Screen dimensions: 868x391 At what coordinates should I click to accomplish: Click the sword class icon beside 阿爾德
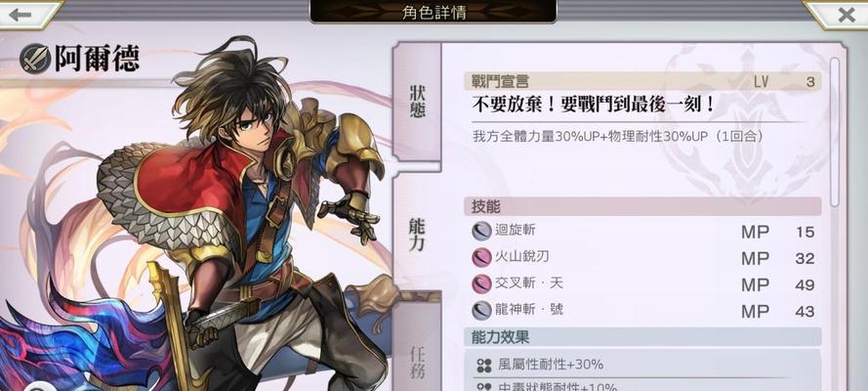pyautogui.click(x=34, y=59)
